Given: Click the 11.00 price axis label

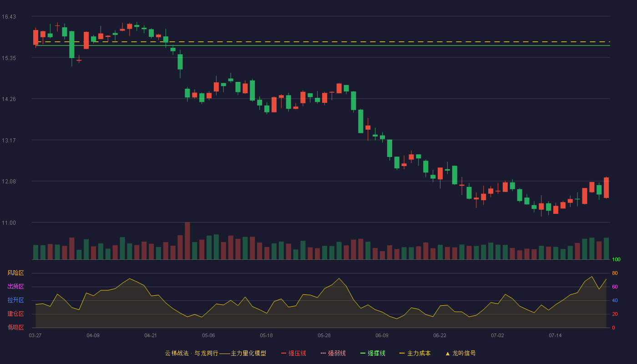Looking at the screenshot, I should click(9, 222).
